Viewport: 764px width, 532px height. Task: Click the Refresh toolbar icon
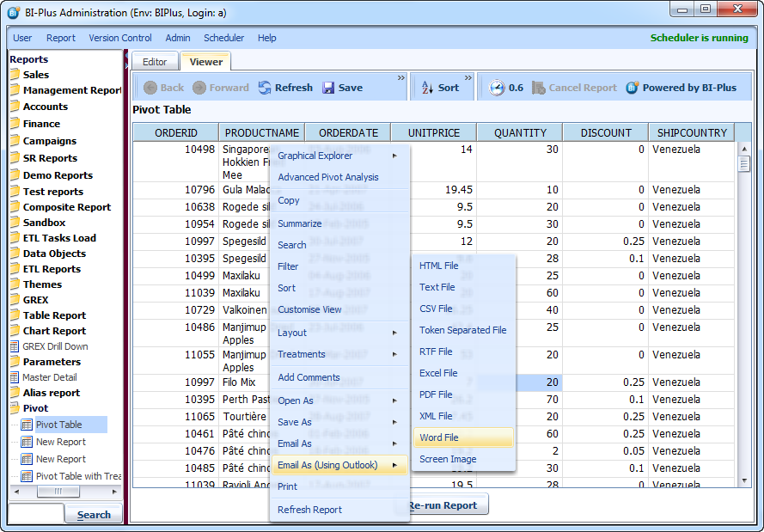265,88
